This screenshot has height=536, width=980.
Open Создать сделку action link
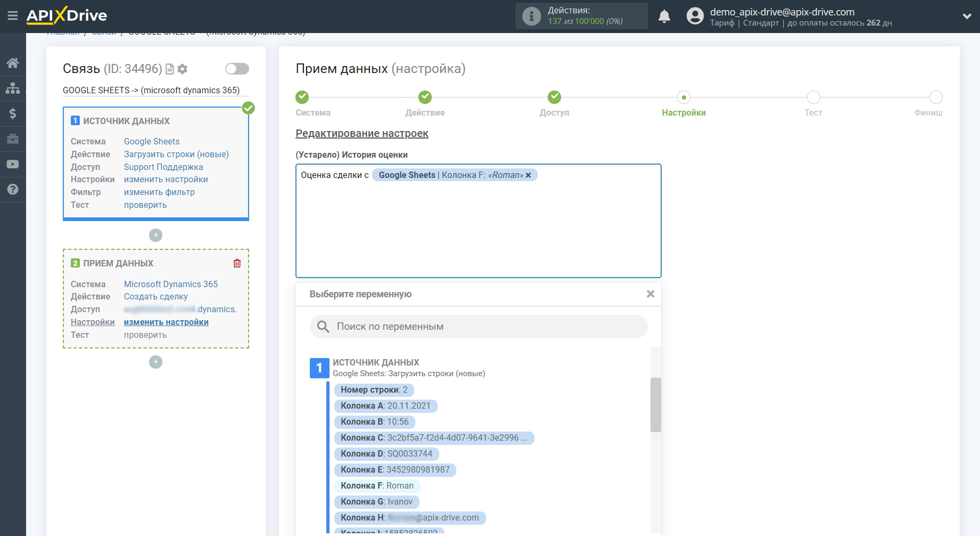pyautogui.click(x=155, y=297)
